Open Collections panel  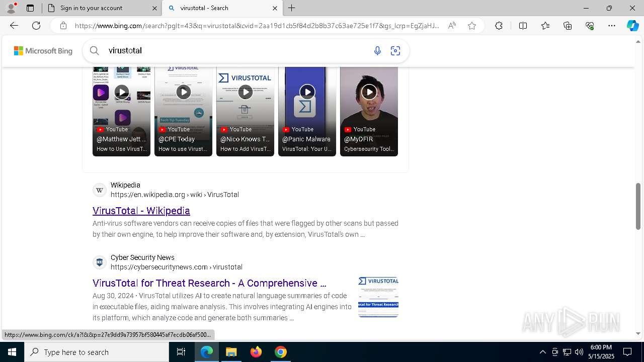(x=568, y=26)
